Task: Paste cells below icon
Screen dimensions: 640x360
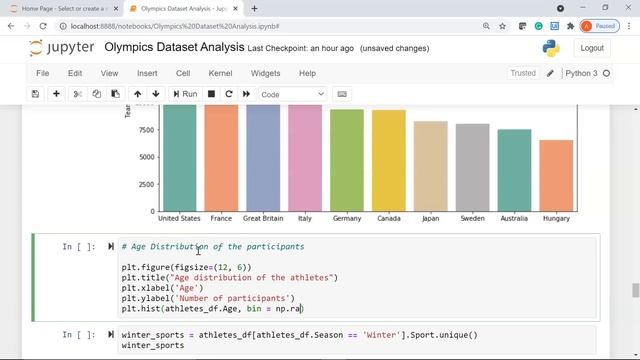Action: pos(116,94)
